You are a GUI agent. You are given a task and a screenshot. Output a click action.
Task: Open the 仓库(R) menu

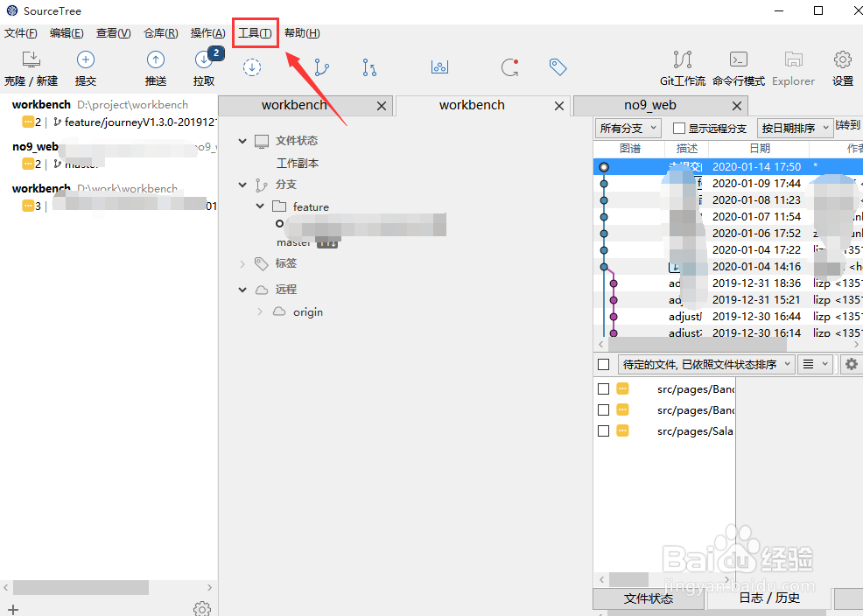[161, 33]
